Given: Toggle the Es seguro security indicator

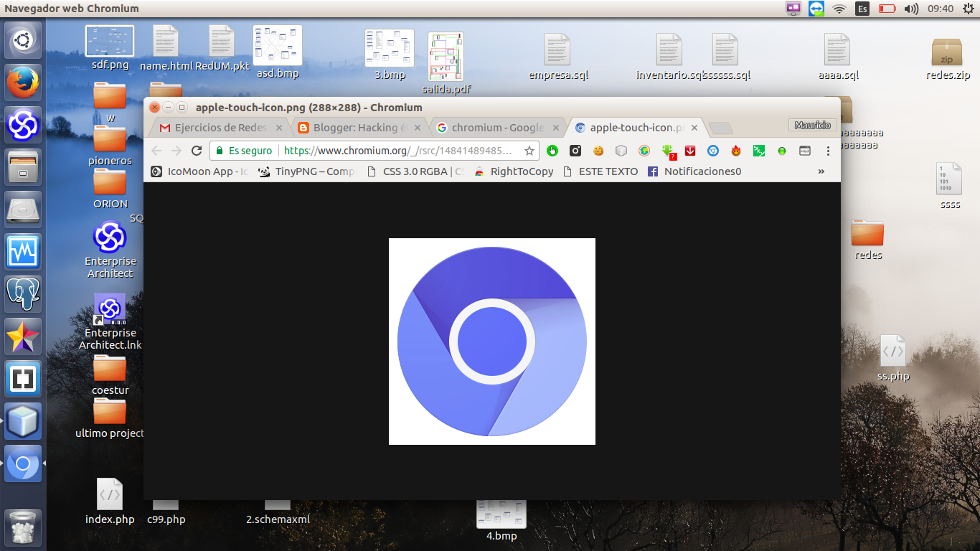Looking at the screenshot, I should pyautogui.click(x=245, y=151).
